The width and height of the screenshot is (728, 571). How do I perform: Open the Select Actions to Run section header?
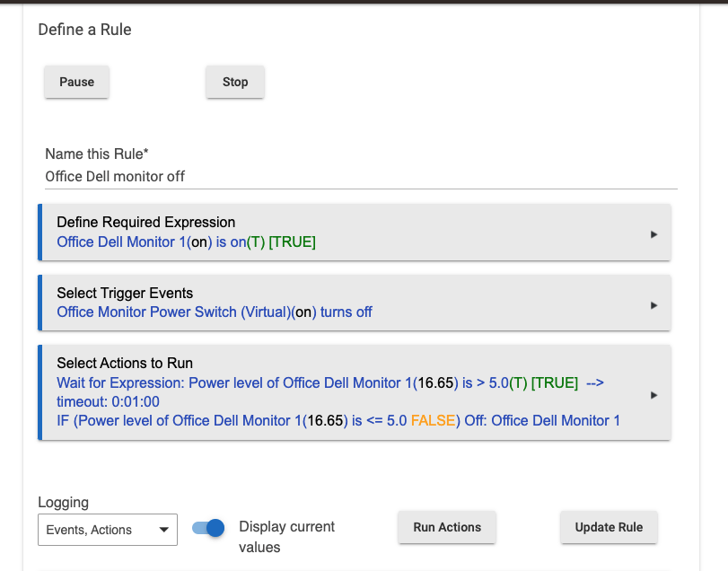(125, 363)
